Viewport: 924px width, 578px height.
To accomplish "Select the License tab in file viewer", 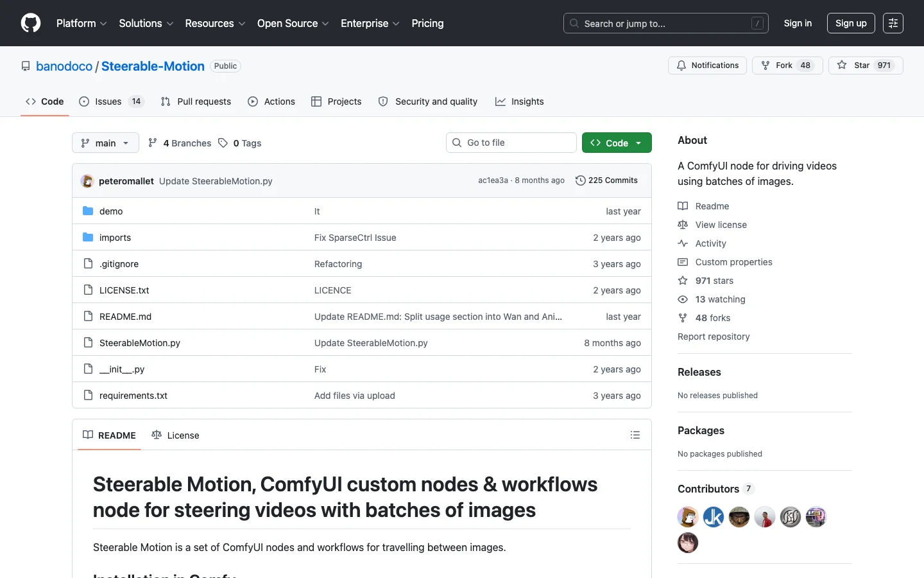I will 175,435.
